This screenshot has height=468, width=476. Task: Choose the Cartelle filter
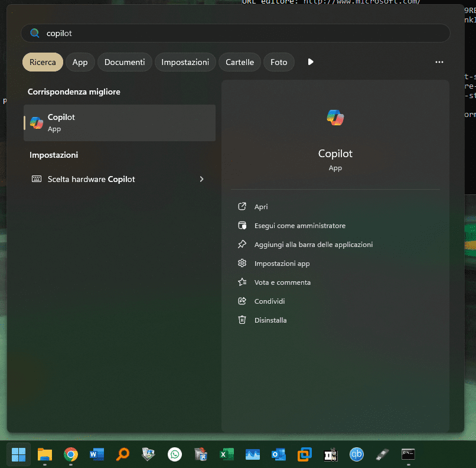tap(239, 61)
